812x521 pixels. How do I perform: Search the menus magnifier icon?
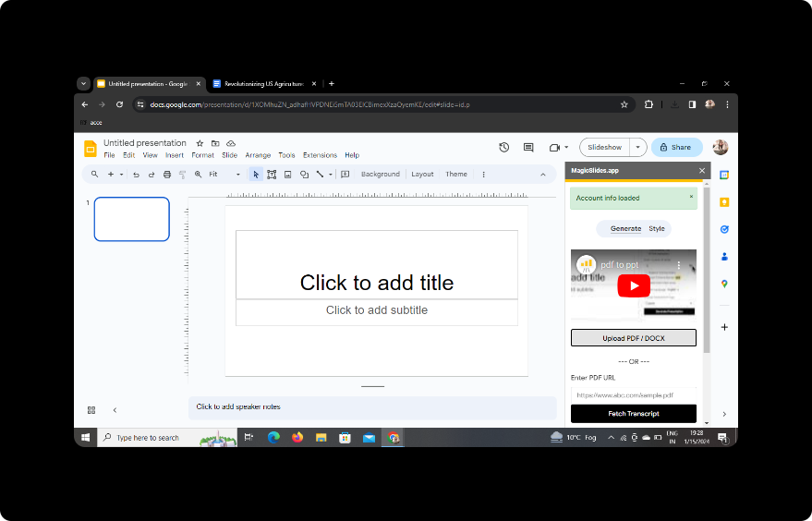click(95, 175)
